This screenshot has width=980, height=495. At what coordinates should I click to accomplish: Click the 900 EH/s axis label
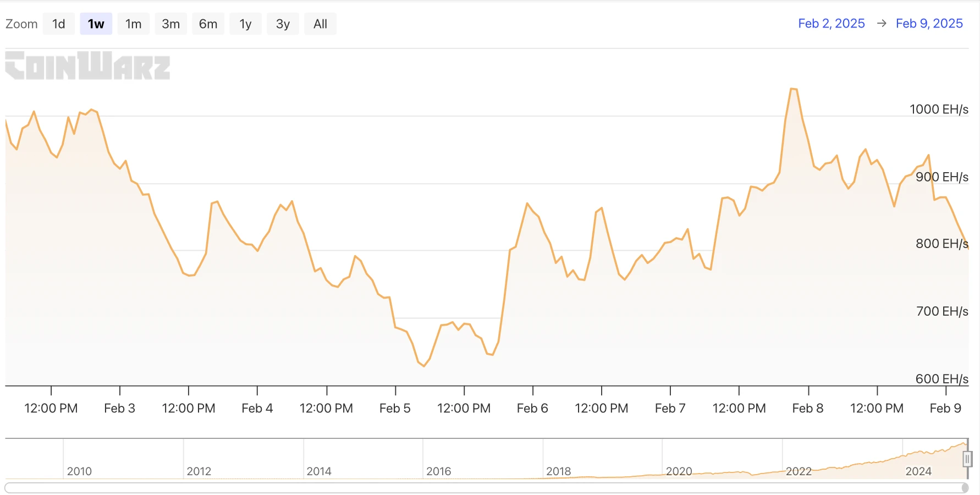point(942,177)
